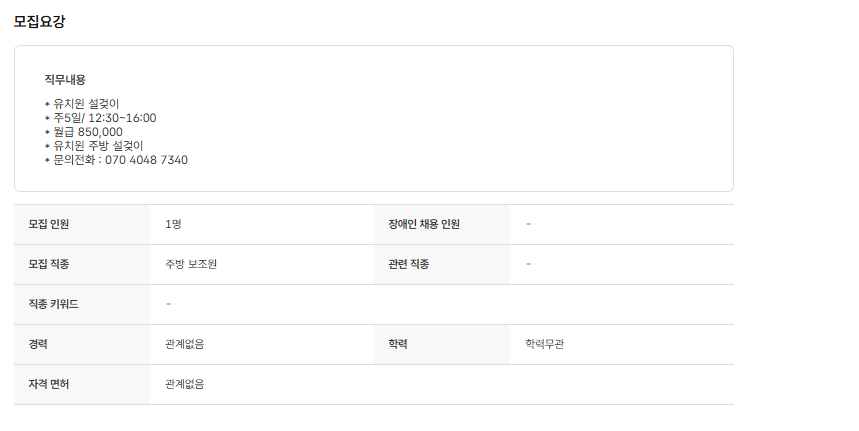This screenshot has height=431, width=859.
Task: Click the 1명 recruitment count value
Action: 173,224
